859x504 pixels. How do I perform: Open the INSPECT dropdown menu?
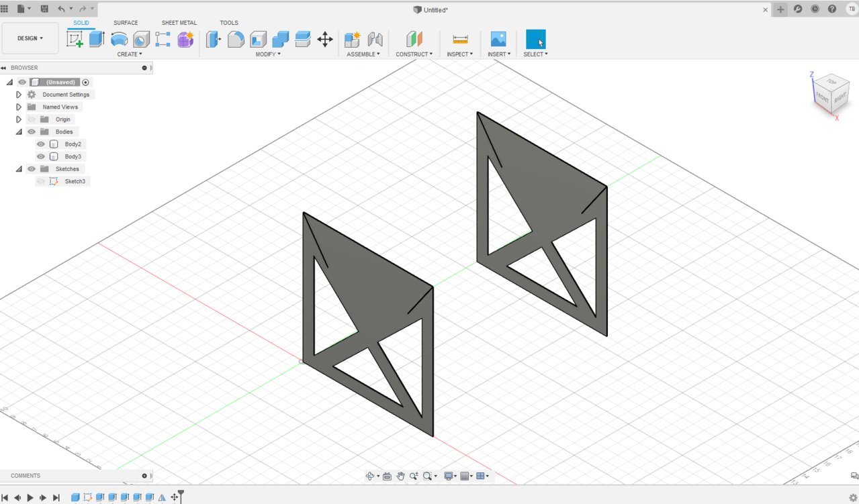pyautogui.click(x=460, y=54)
